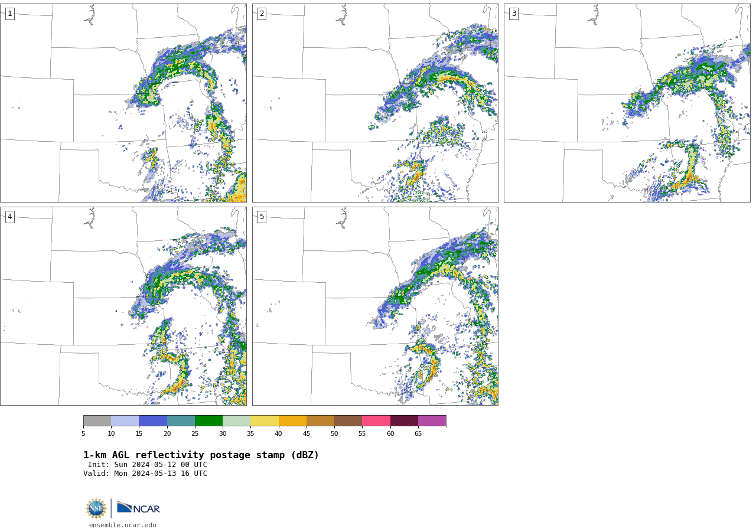Click the colorbar tick label 5

tap(83, 433)
